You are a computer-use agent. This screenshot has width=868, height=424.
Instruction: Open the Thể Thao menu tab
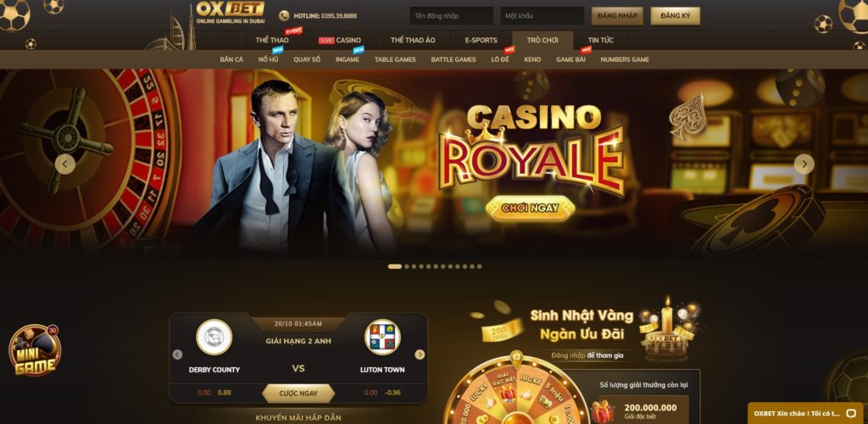point(272,41)
